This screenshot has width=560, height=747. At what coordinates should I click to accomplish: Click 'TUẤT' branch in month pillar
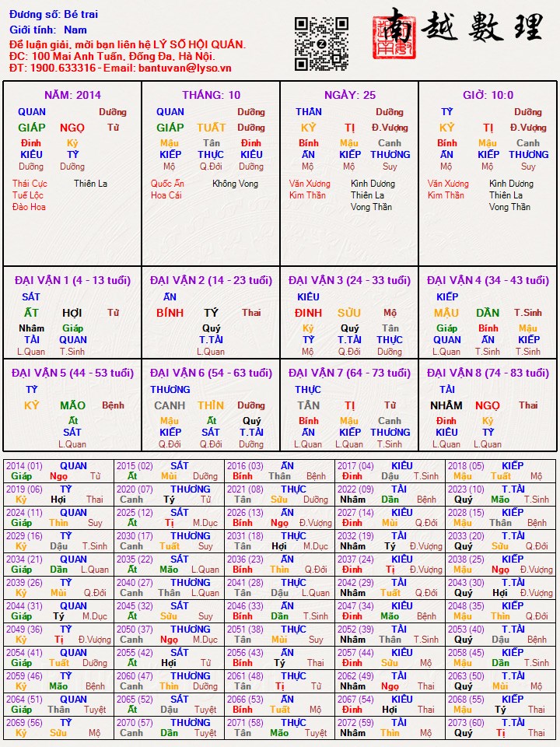tap(211, 128)
